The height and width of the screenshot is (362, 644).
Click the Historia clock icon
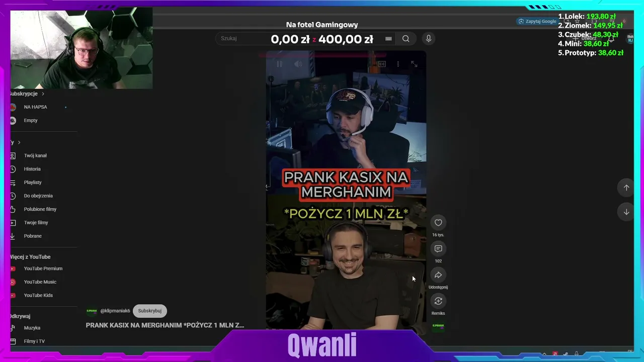[13, 169]
